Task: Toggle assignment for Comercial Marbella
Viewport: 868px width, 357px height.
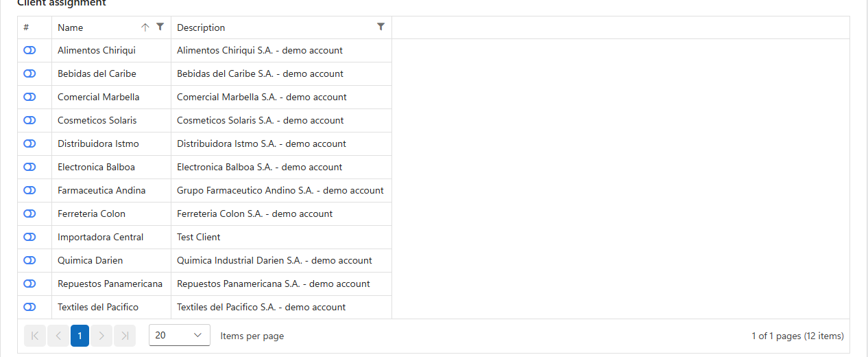Action: point(29,97)
